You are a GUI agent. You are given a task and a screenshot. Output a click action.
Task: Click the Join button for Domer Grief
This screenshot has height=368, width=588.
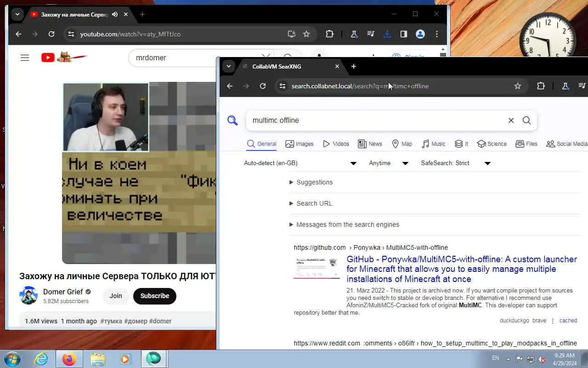pos(116,296)
